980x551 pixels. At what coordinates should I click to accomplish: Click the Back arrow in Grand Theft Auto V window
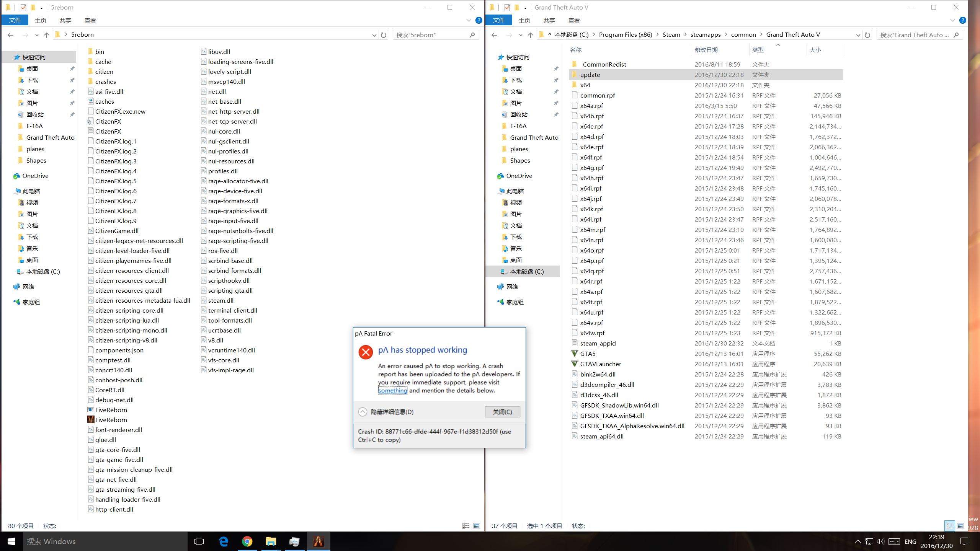click(495, 35)
